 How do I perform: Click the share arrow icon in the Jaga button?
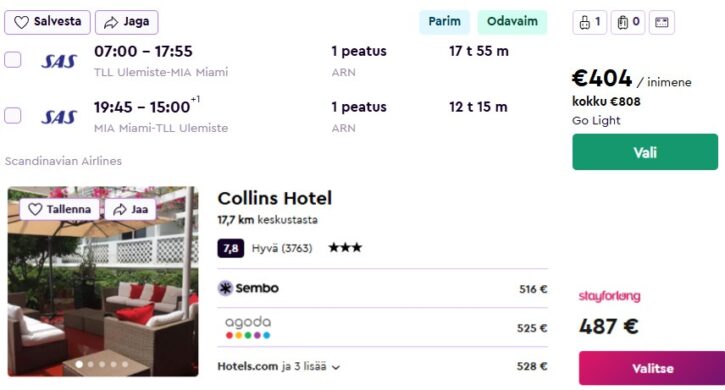tap(111, 22)
